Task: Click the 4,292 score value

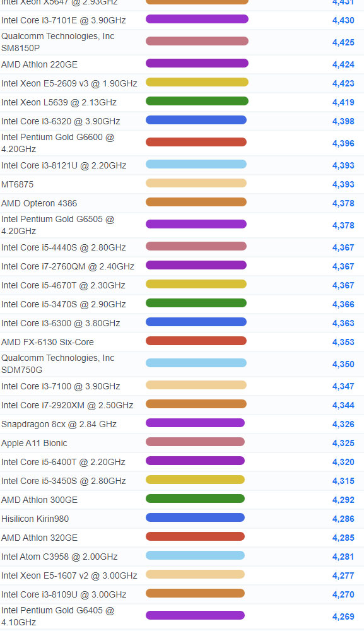Action: pos(343,500)
